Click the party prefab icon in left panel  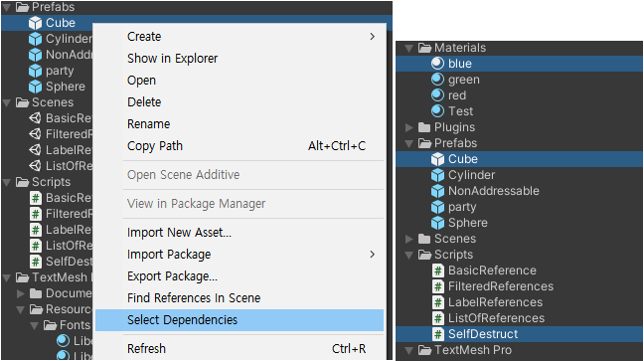pyautogui.click(x=36, y=71)
